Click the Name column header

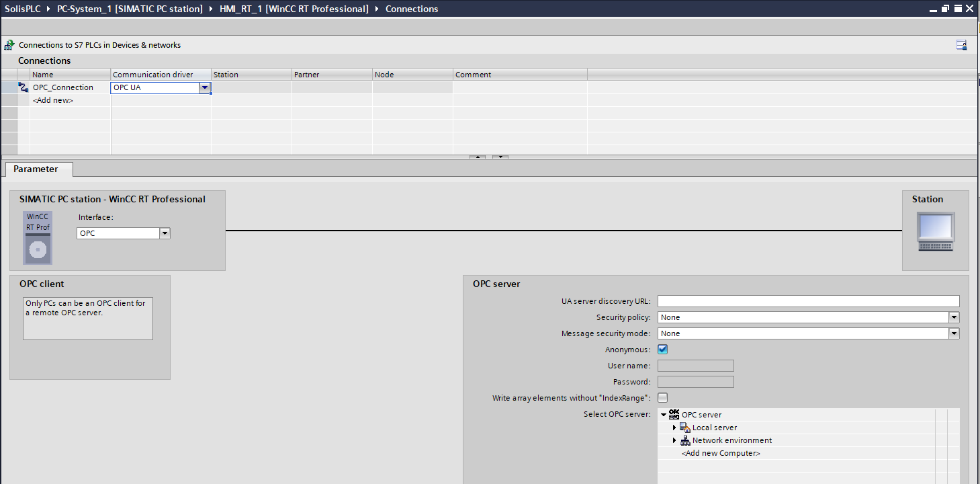pyautogui.click(x=70, y=75)
